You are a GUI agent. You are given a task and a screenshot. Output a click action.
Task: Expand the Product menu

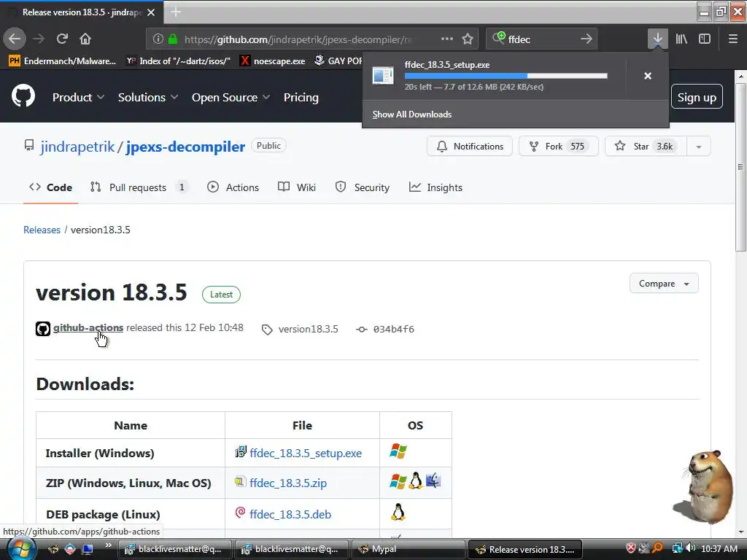pos(78,97)
